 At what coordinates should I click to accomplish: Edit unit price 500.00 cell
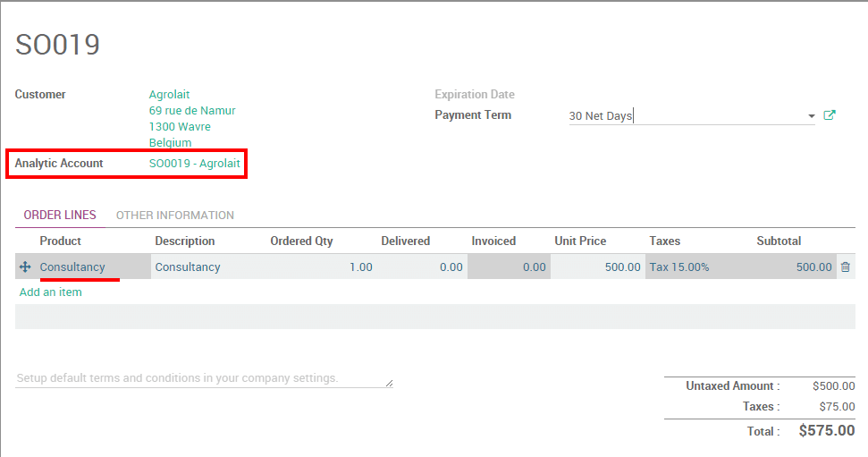click(598, 267)
